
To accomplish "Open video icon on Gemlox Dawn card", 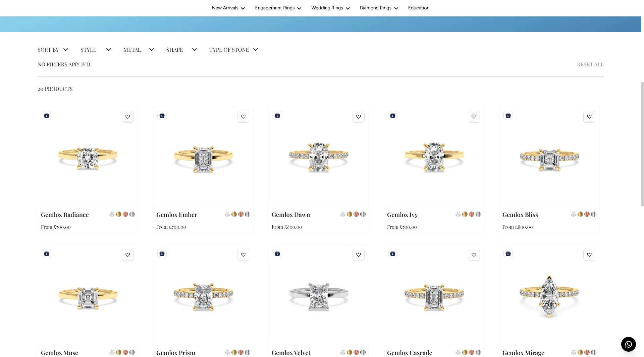I will (277, 116).
